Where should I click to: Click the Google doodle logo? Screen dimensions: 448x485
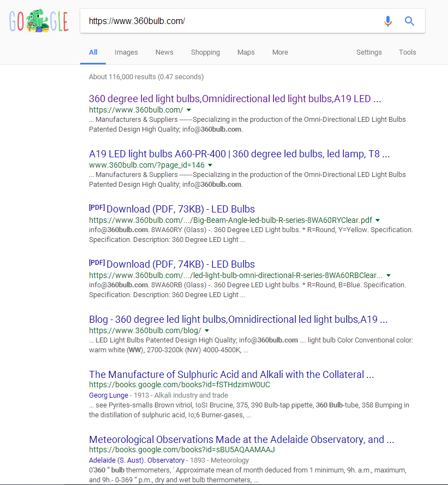[x=39, y=21]
